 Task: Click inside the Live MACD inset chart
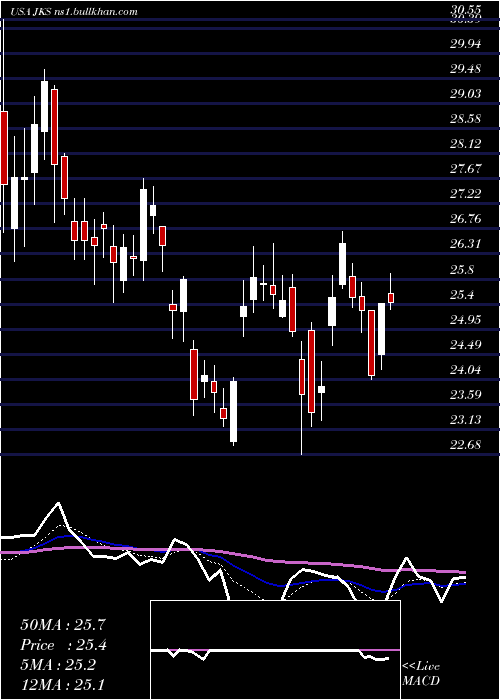(275, 650)
